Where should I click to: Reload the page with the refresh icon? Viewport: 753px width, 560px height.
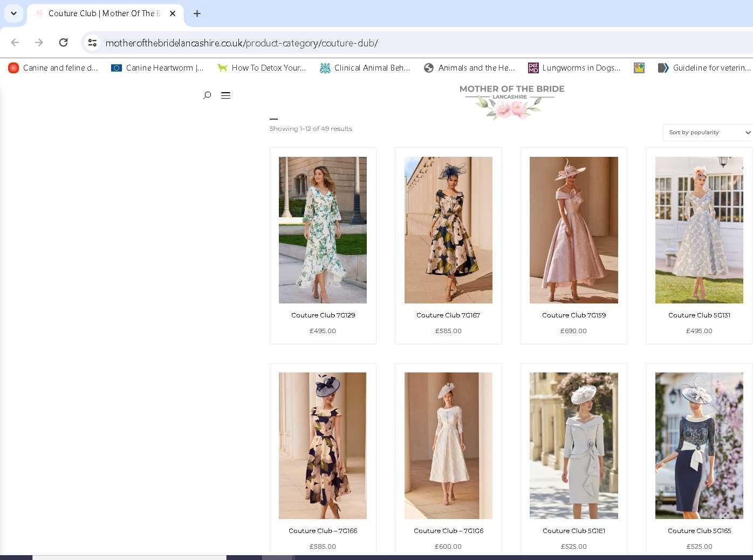(x=63, y=43)
